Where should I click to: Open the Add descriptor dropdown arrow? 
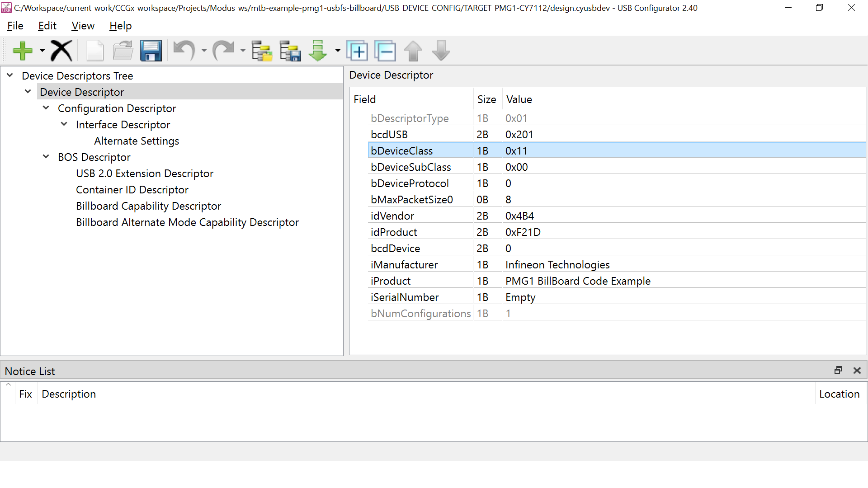point(42,51)
